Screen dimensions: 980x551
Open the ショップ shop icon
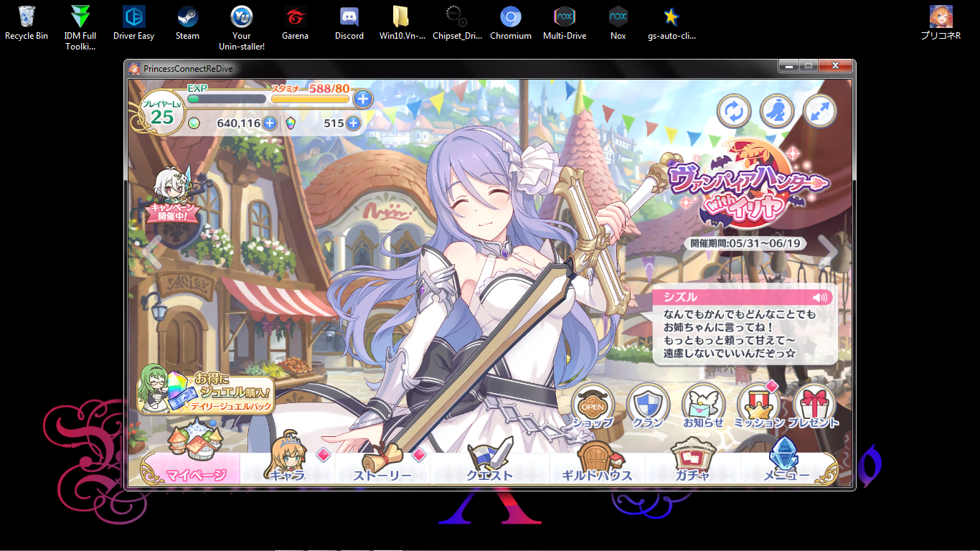(x=593, y=406)
